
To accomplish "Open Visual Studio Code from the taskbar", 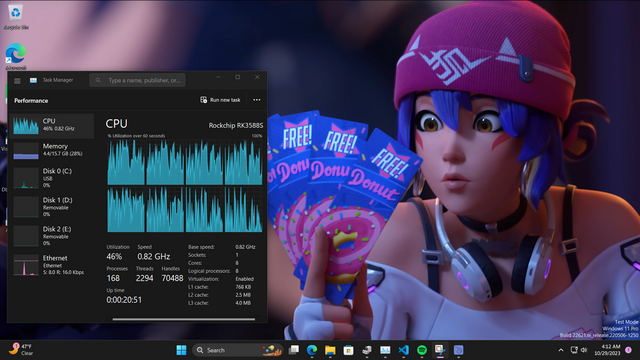I will click(403, 350).
